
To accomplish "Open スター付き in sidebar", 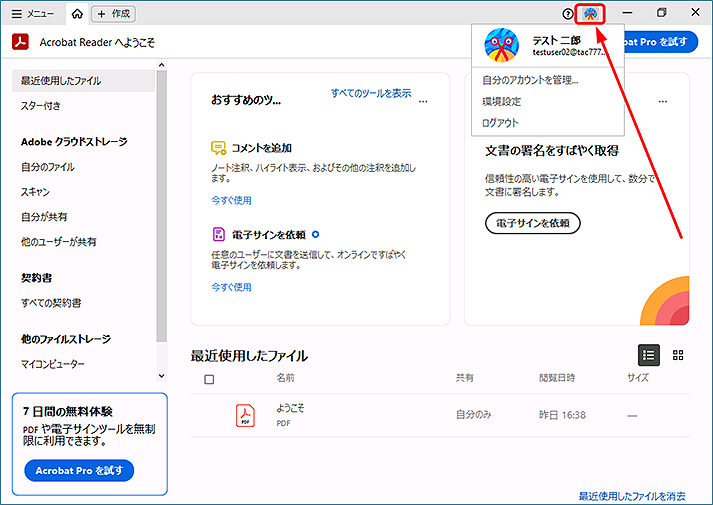I will pos(40,106).
